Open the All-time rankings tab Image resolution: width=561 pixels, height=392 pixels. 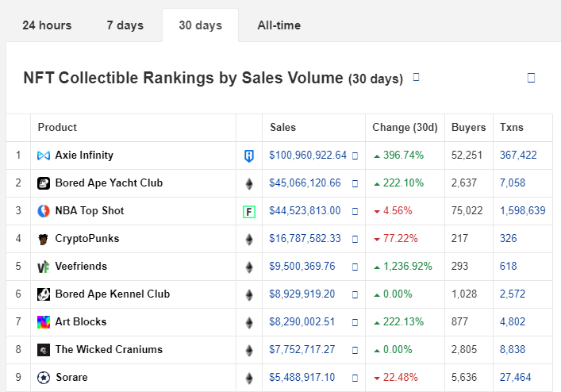(279, 25)
